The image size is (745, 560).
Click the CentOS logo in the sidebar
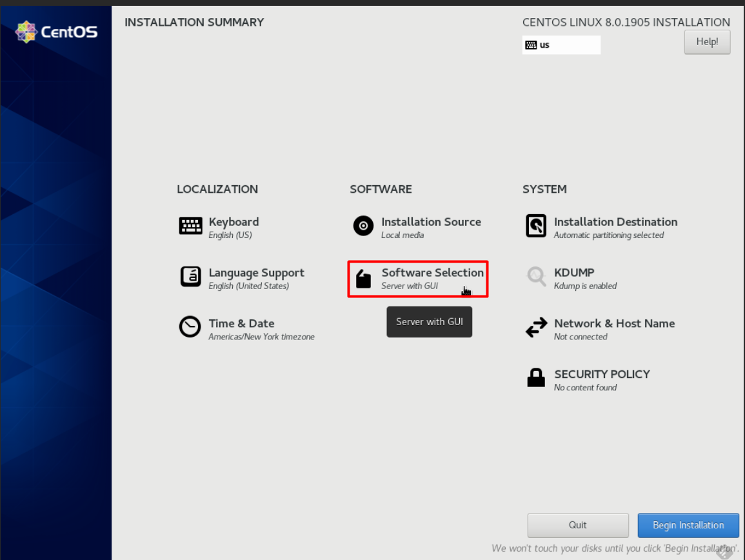(x=56, y=32)
